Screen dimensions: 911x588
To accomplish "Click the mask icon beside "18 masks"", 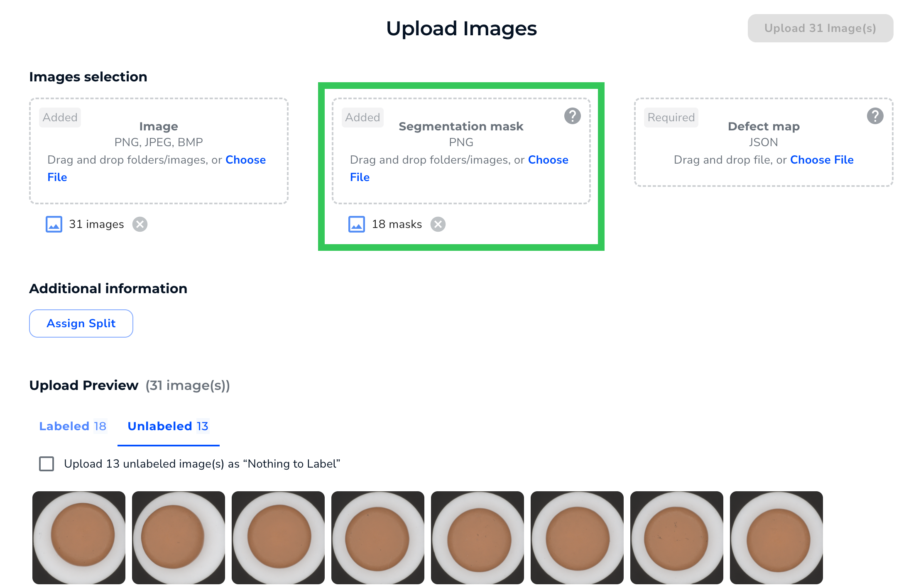I will coord(356,224).
